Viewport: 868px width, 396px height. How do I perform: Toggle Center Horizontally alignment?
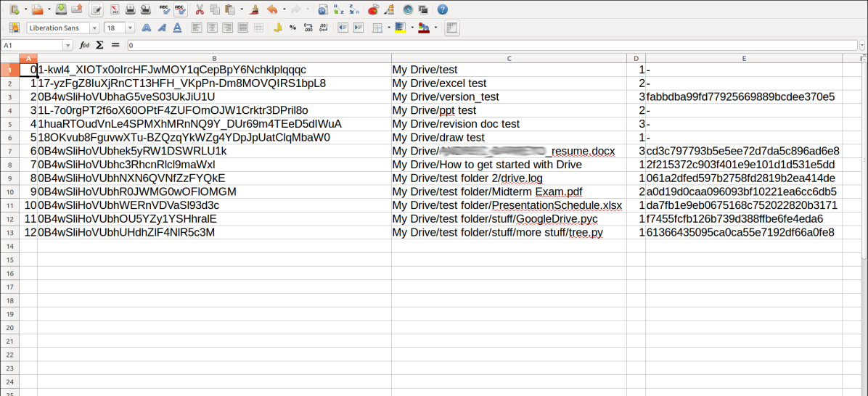tap(211, 28)
